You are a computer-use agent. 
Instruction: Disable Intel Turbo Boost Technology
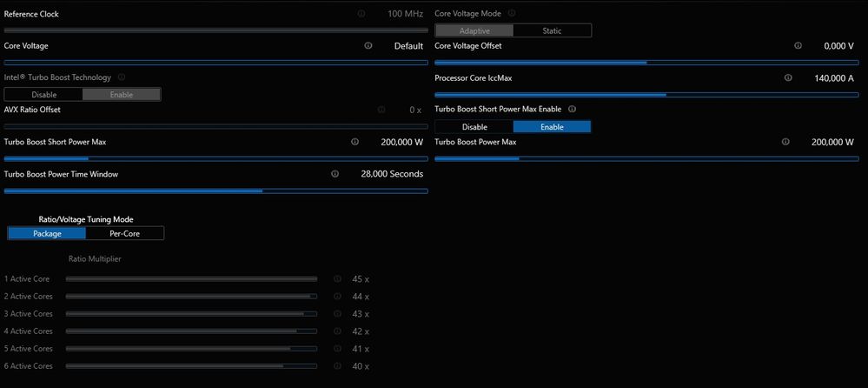(x=43, y=94)
